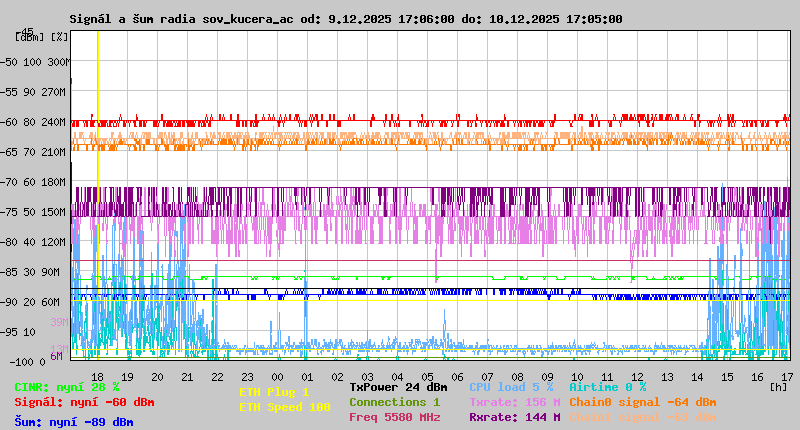Viewport: 800px width, 430px height.
Task: Click the yellow vertical marker line near hour 18
Action: pos(98,200)
